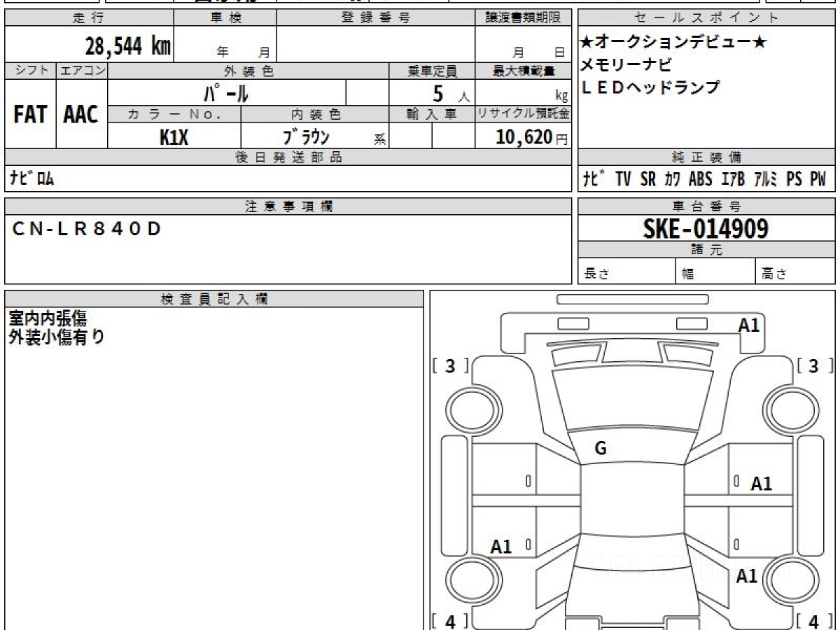Click the LEDヘッドランプ sales point line

(650, 87)
